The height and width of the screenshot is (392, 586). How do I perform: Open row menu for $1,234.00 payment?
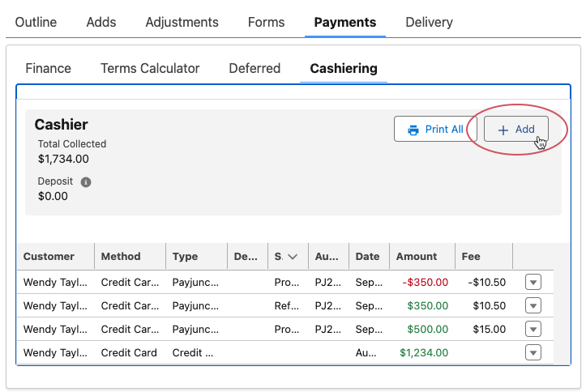533,353
